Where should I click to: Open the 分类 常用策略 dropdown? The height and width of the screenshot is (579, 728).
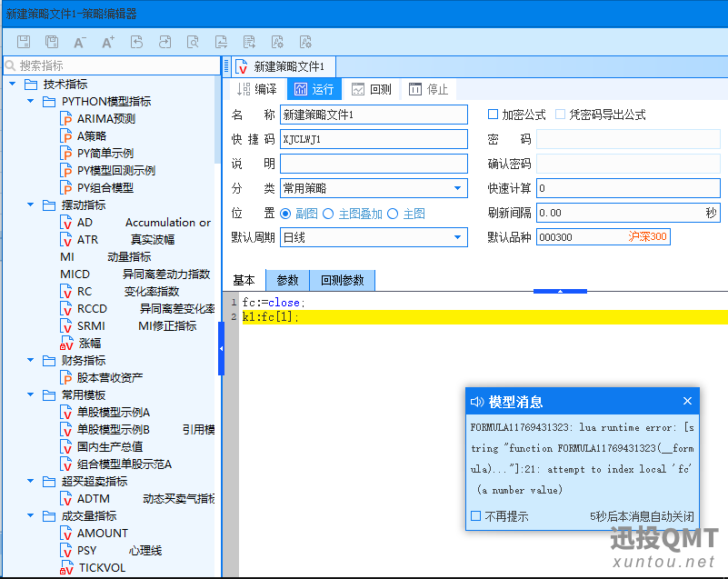coord(373,188)
